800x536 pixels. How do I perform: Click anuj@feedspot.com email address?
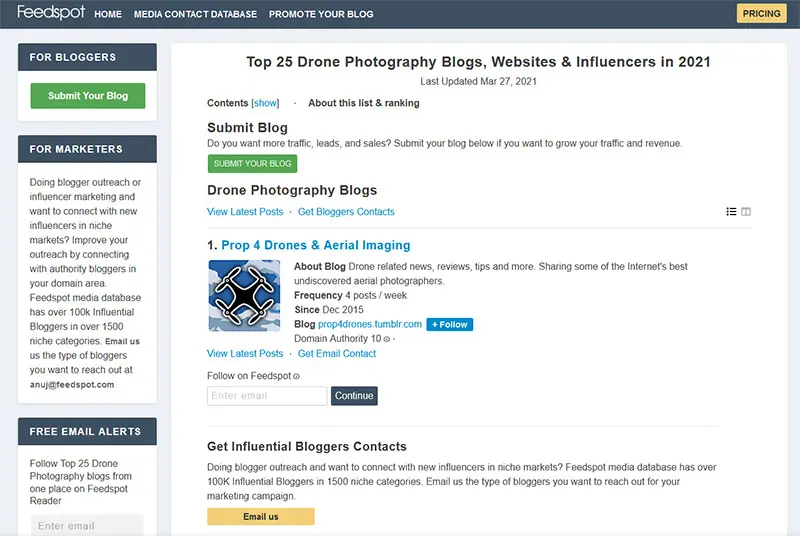(72, 385)
